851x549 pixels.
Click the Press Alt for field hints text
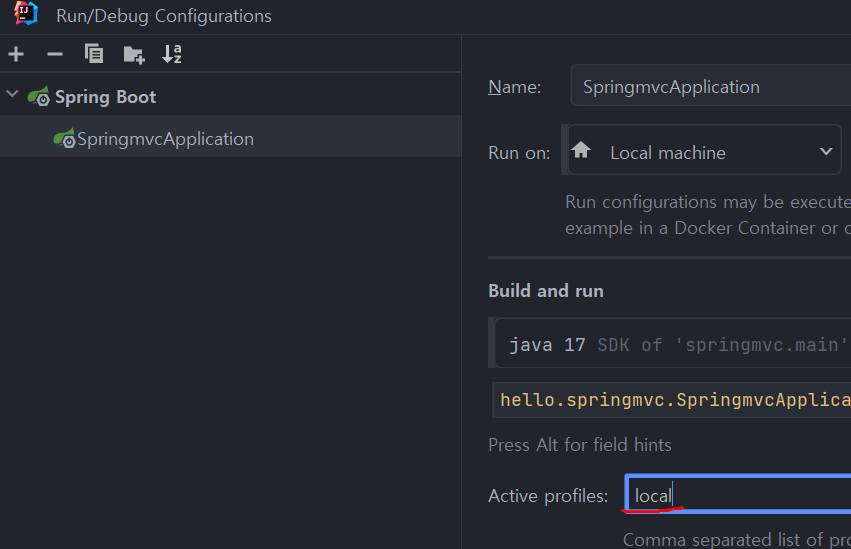pyautogui.click(x=580, y=444)
